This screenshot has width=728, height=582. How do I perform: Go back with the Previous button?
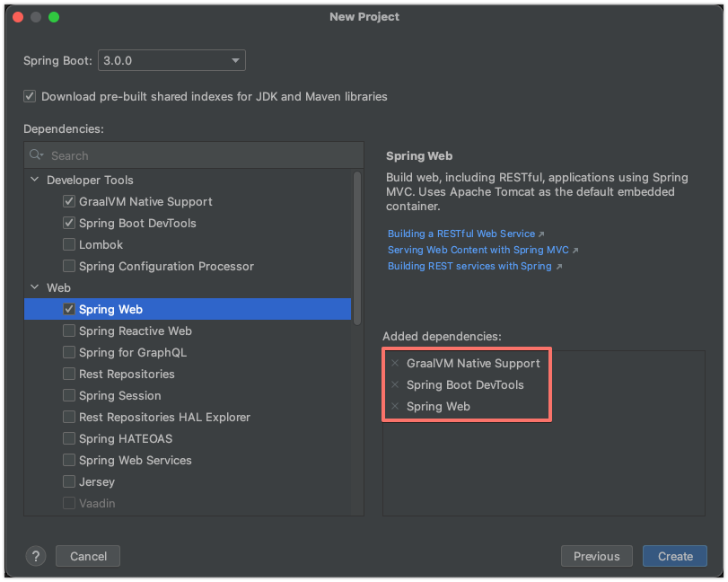(x=597, y=556)
